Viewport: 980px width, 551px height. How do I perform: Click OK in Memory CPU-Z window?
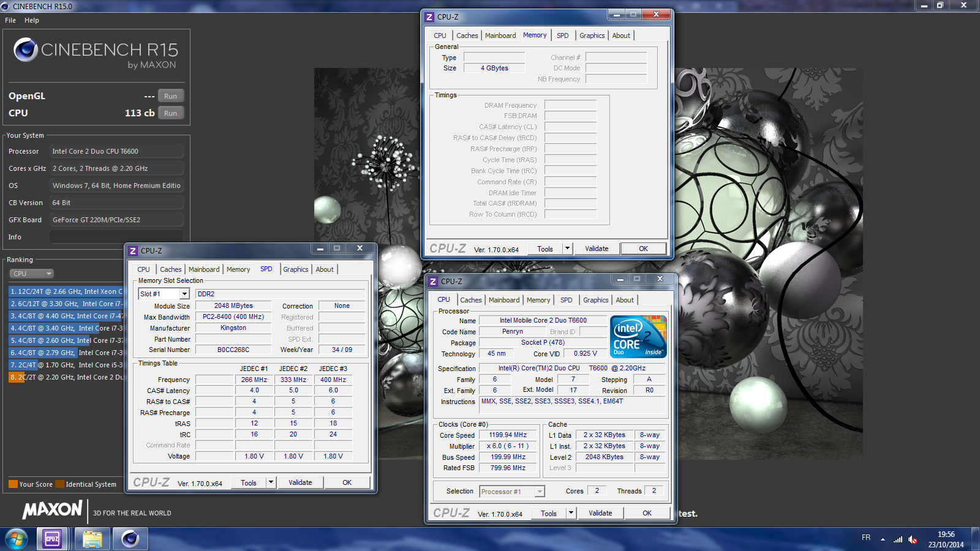click(644, 249)
